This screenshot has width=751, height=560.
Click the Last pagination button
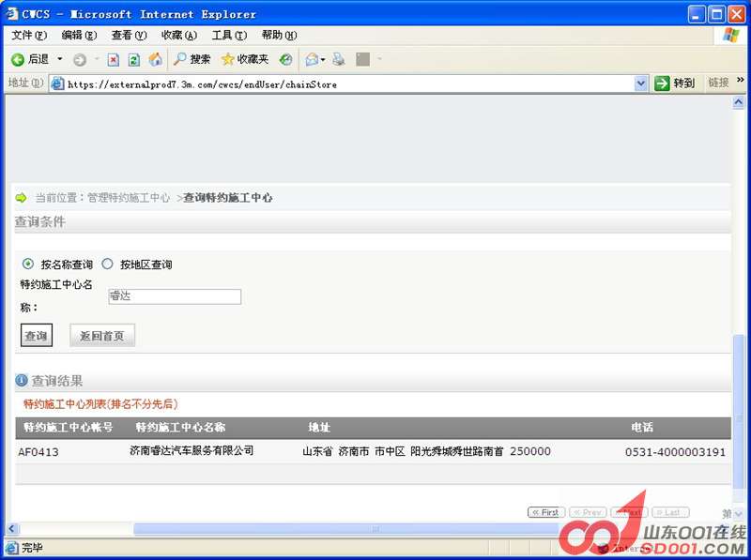pos(670,512)
